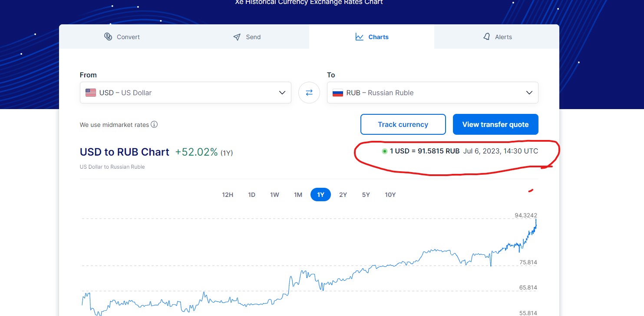
Task: Open the Convert tab
Action: pos(122,37)
